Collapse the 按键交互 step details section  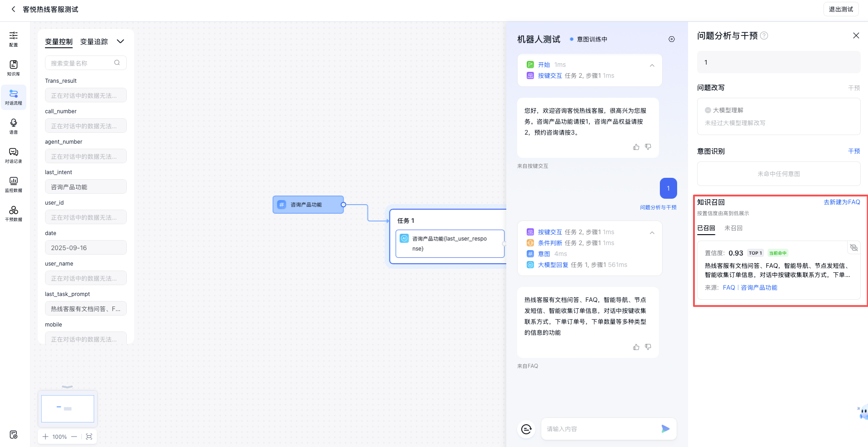652,233
